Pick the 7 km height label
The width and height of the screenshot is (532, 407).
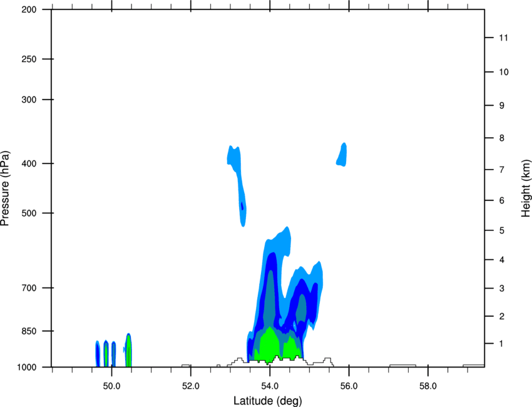tap(501, 170)
